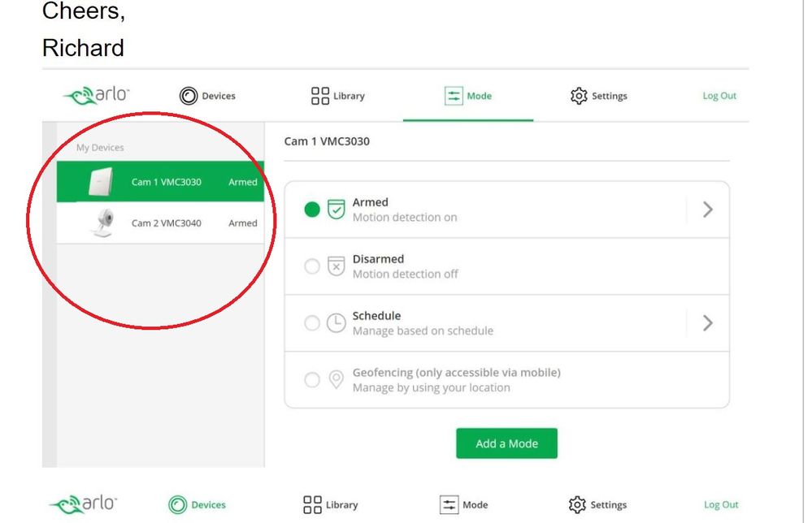Select the Armed mode radio button
This screenshot has width=812, height=523.
click(312, 210)
